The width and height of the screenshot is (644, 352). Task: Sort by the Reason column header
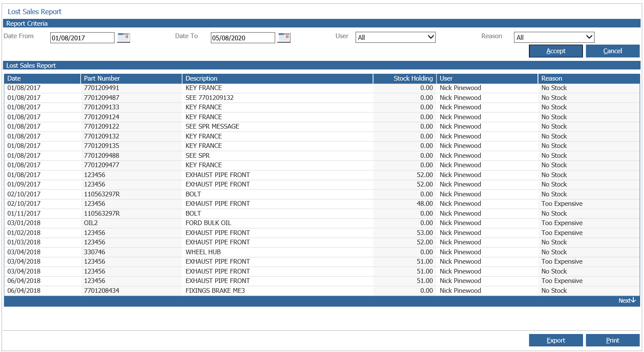[x=589, y=78]
